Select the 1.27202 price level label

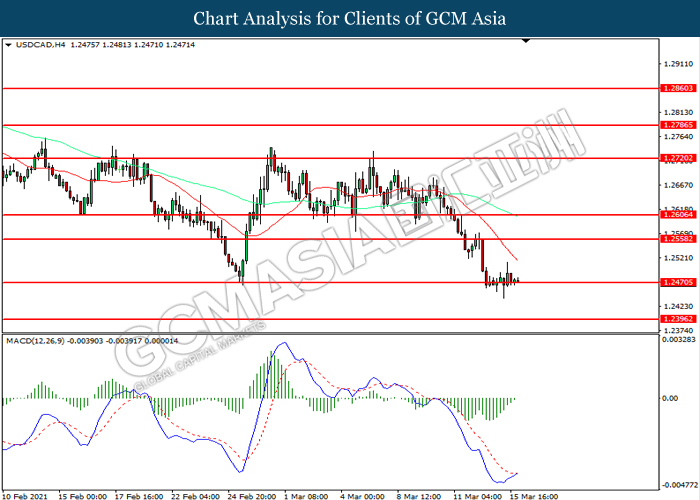click(679, 158)
